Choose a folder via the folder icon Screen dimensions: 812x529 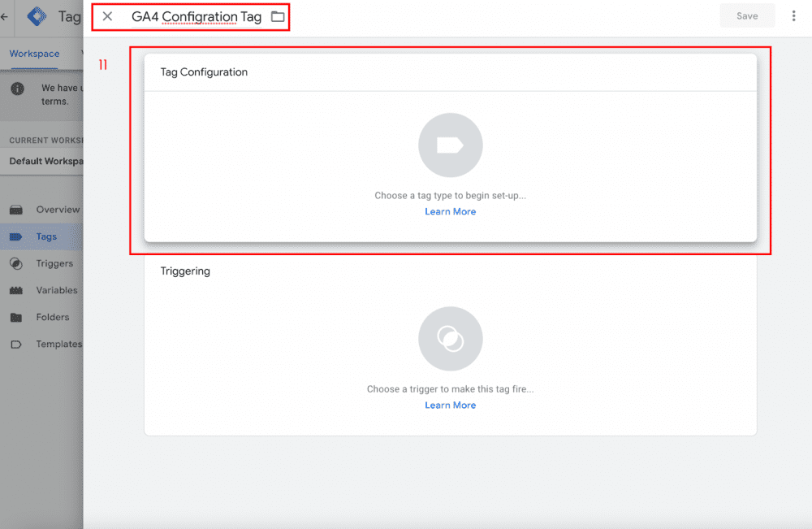[x=278, y=16]
